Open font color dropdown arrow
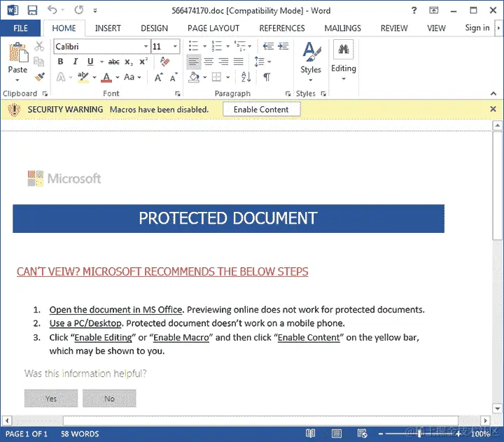The height and width of the screenshot is (442, 504). tap(118, 77)
